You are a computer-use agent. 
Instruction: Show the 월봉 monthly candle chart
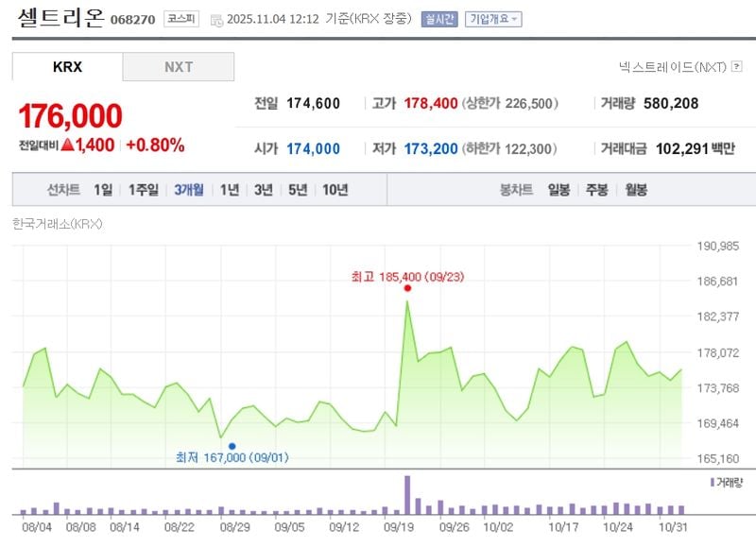[635, 190]
